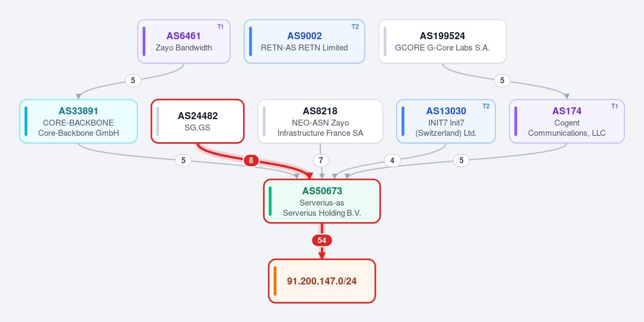
Task: Click the AS50673 Serverius node
Action: 322,201
